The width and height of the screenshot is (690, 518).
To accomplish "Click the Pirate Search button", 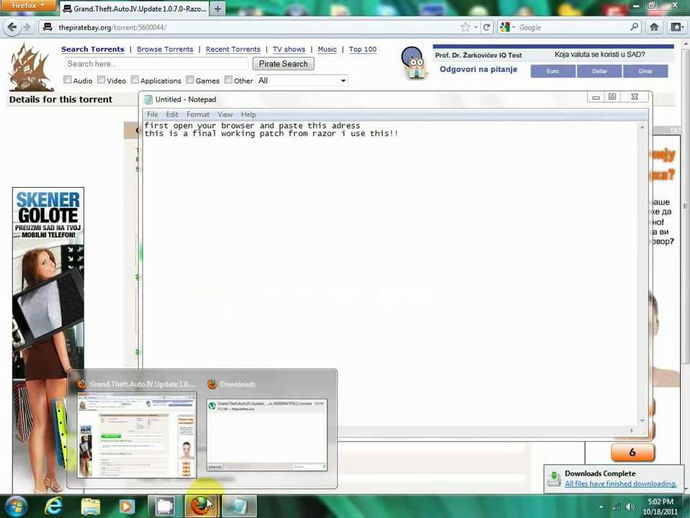I will (x=283, y=64).
